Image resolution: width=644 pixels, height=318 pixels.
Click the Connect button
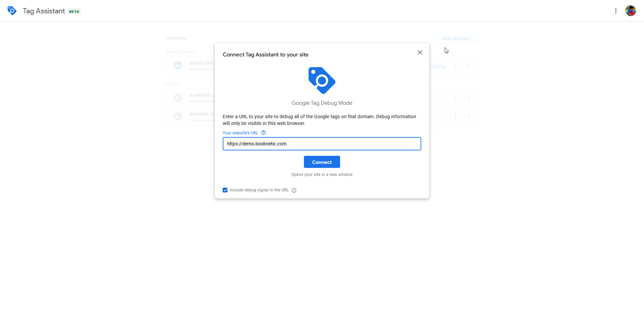322,162
